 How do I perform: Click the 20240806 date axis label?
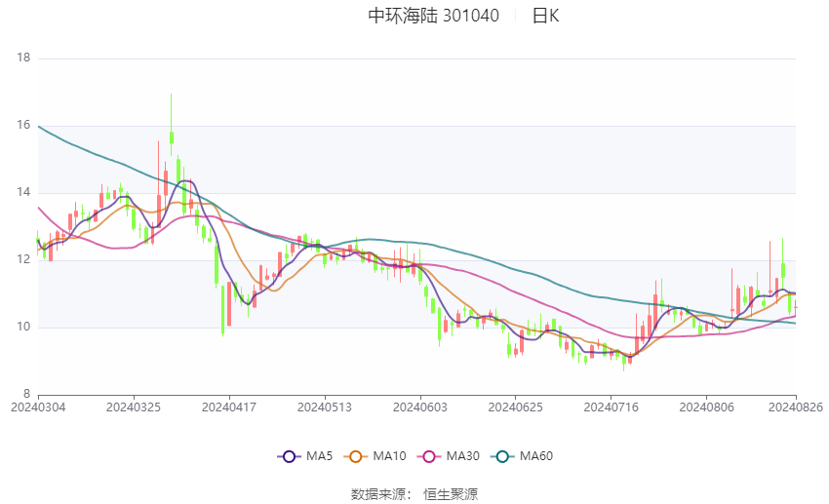point(706,407)
